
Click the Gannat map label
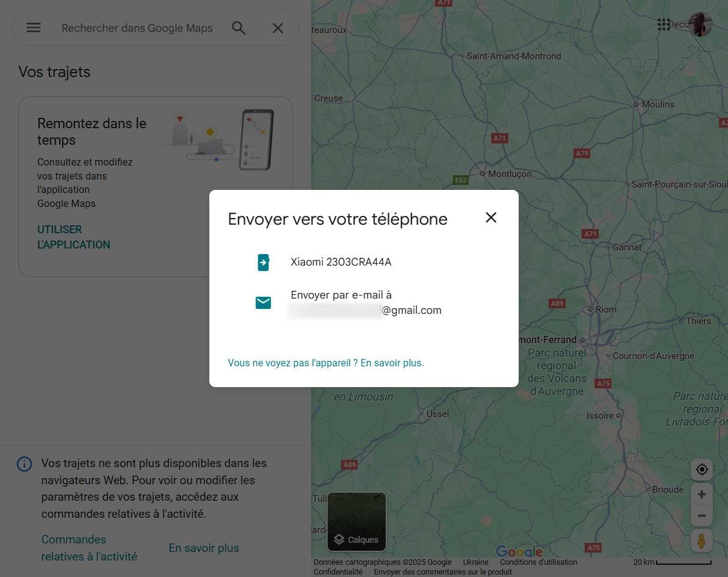point(627,247)
